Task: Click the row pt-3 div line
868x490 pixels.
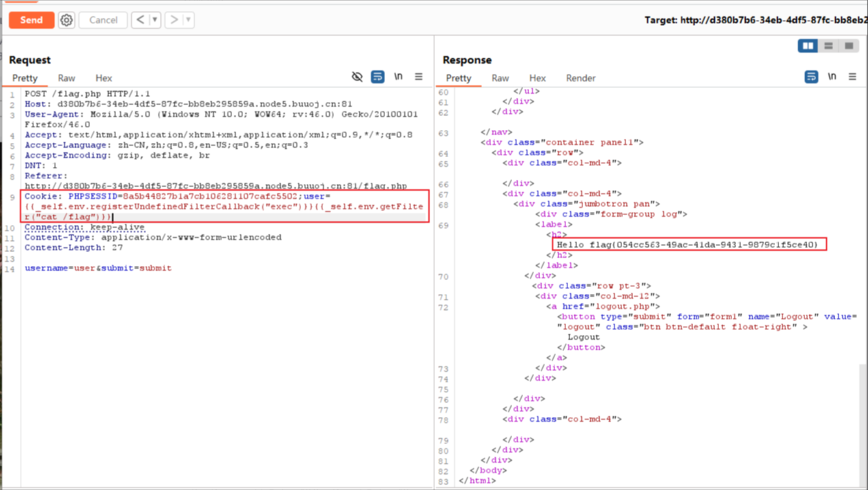Action: 592,286
